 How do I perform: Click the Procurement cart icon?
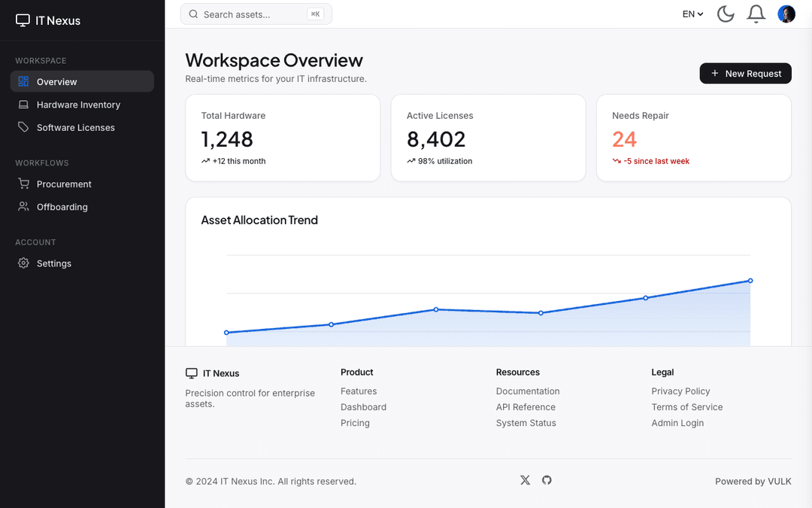[23, 184]
